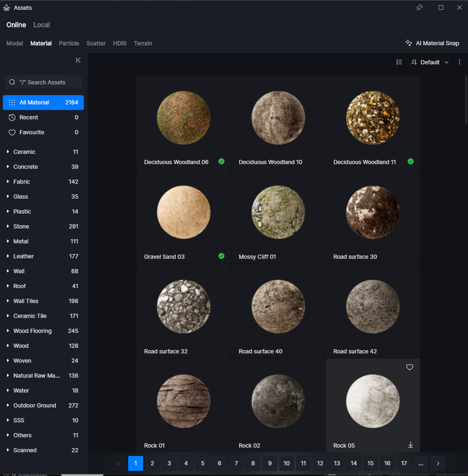Select the Ceramic Tile category
The image size is (468, 476).
(43, 316)
